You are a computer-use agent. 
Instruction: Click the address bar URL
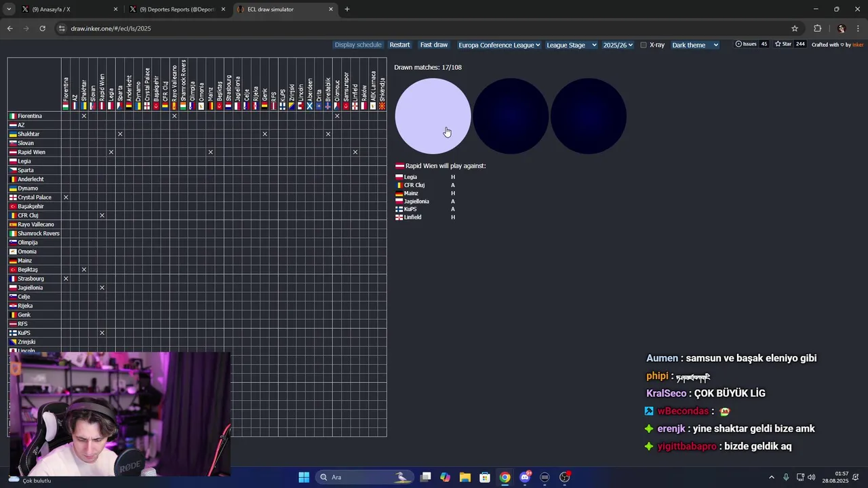pyautogui.click(x=111, y=28)
